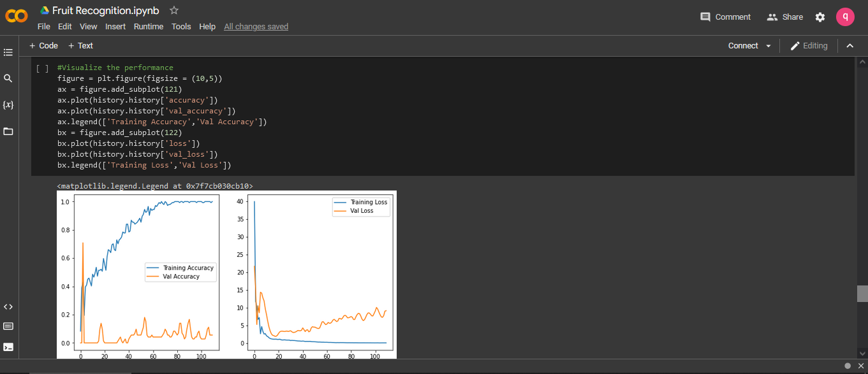Click the loss plot image
The height and width of the screenshot is (374, 868).
tap(319, 273)
